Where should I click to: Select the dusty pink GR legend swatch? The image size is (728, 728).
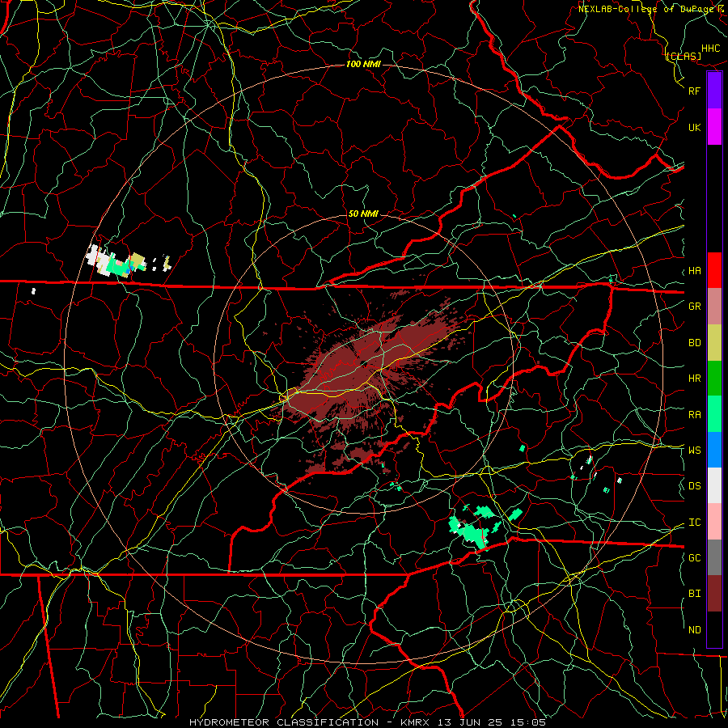pos(714,306)
